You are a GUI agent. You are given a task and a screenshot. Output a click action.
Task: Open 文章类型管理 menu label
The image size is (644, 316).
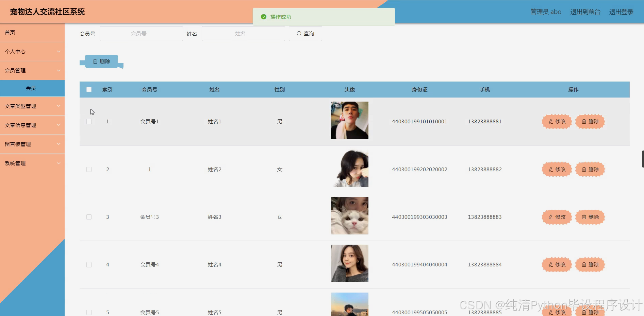pos(20,106)
